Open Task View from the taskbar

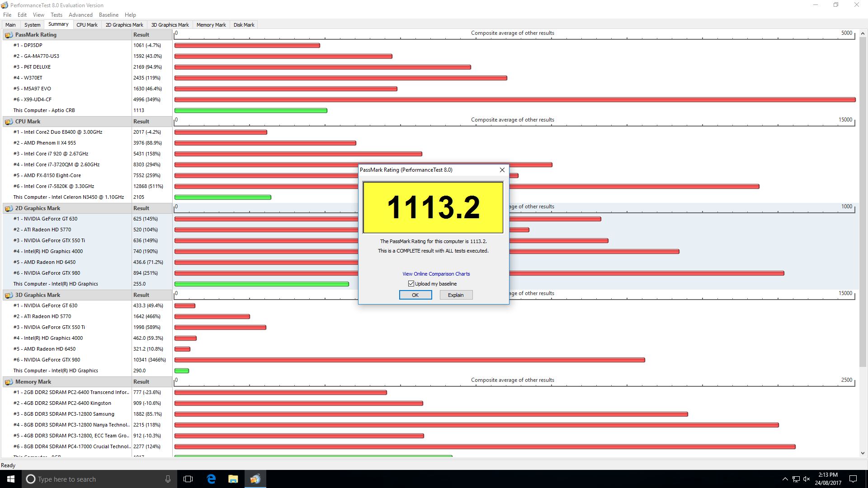click(x=188, y=479)
